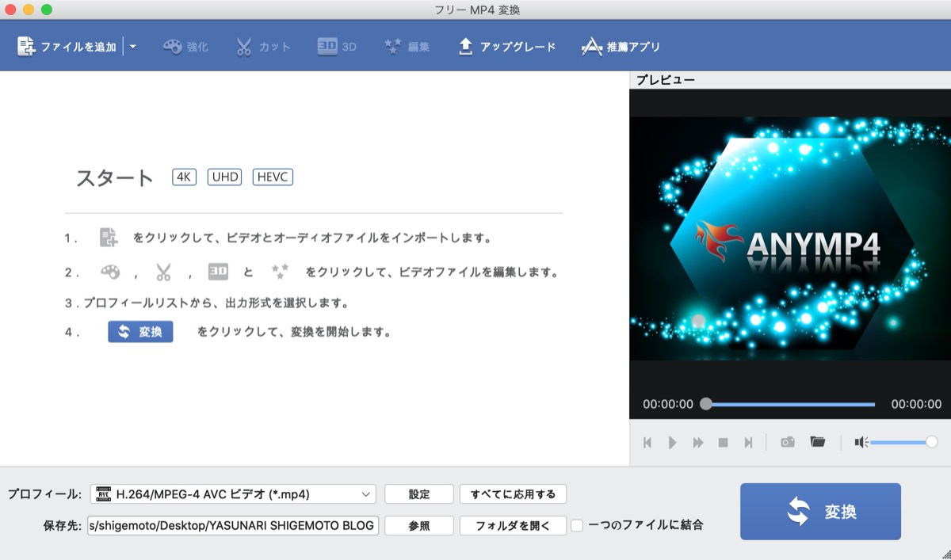This screenshot has height=560, width=951.
Task: Click the 4K badge next to スタート
Action: [x=184, y=177]
